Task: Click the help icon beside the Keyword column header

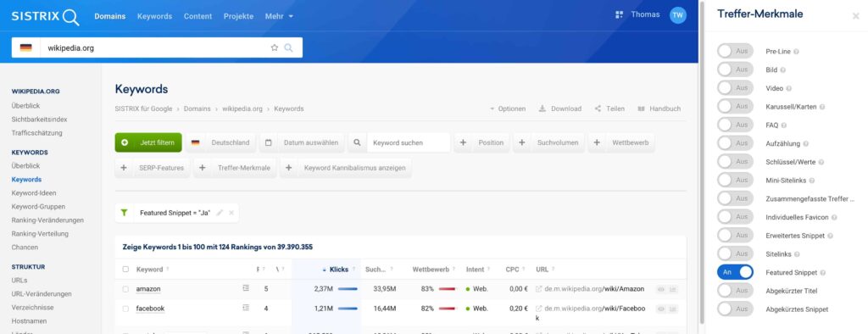Action: point(168,270)
